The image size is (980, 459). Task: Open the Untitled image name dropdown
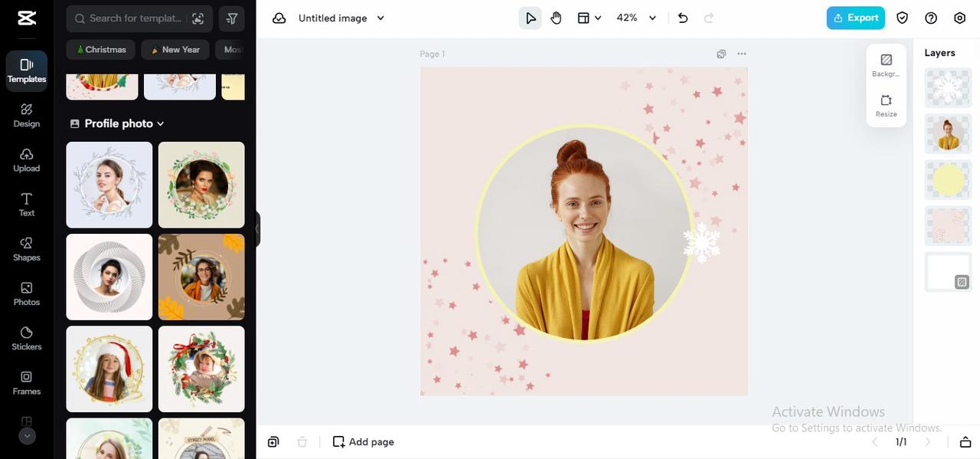click(341, 18)
